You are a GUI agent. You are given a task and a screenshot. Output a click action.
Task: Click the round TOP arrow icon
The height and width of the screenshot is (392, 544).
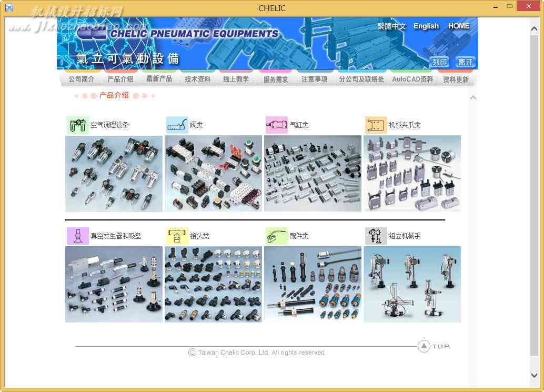click(424, 346)
